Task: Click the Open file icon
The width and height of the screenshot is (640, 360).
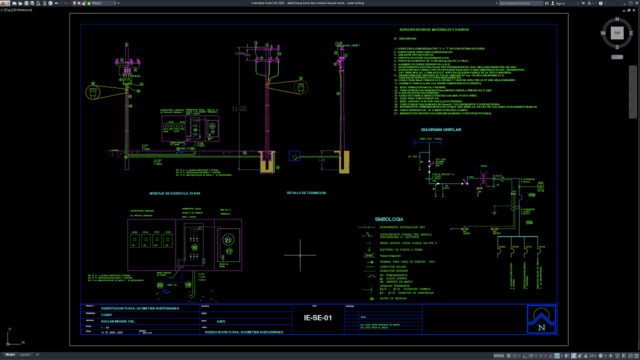Action: pos(20,3)
